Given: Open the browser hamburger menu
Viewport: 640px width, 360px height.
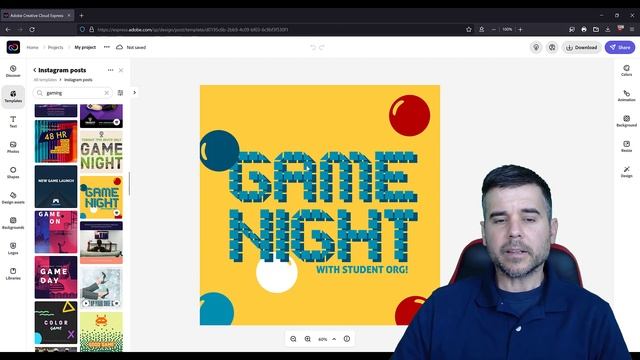Looking at the screenshot, I should 632,29.
